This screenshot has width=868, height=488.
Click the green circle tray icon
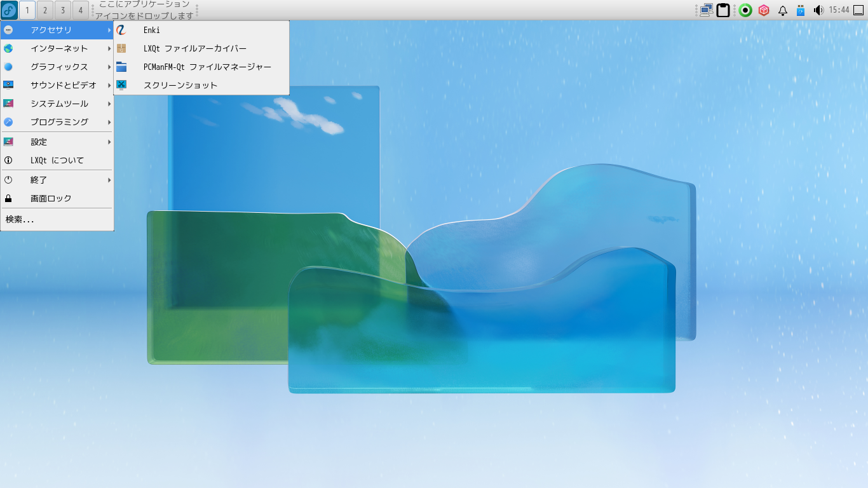point(745,10)
